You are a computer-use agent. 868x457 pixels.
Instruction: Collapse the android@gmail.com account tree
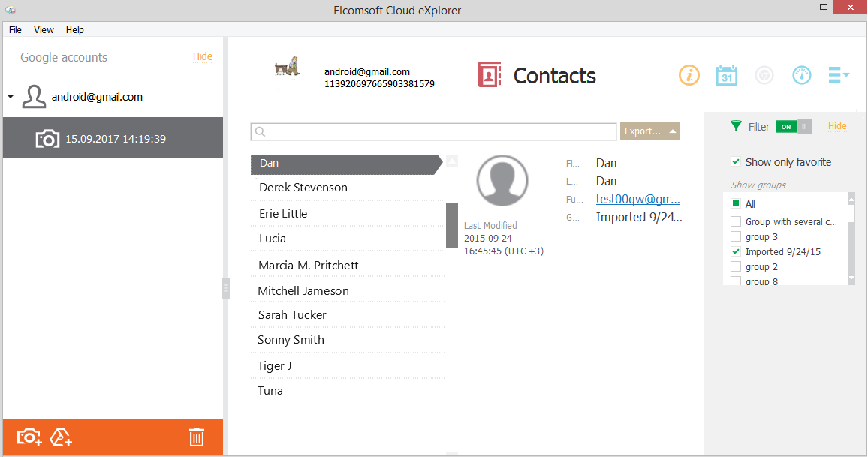coord(11,97)
